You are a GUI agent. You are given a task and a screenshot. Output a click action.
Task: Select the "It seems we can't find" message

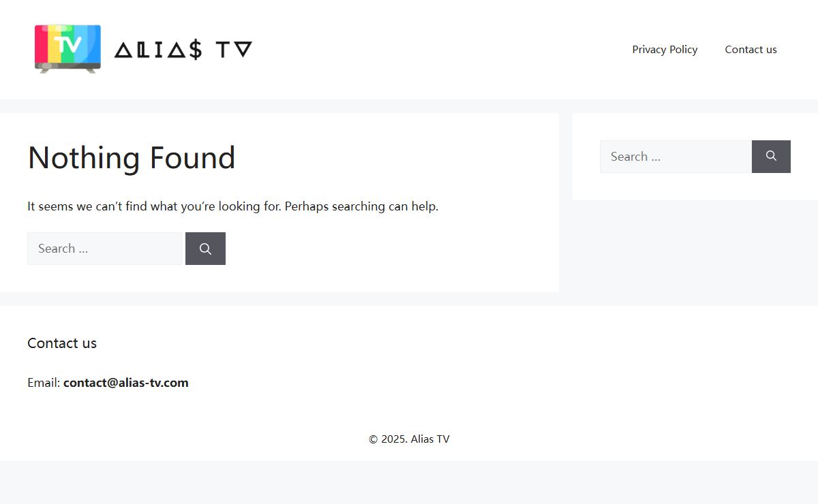point(233,206)
